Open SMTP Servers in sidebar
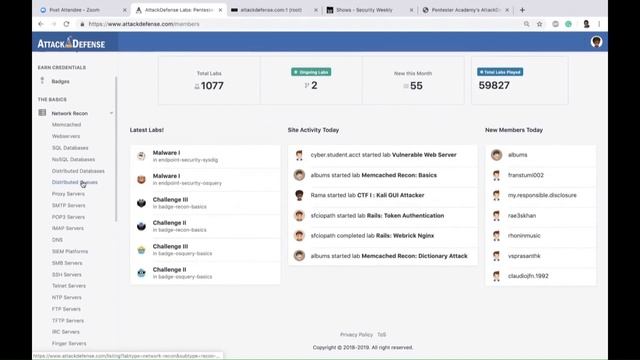The image size is (640, 360). [x=69, y=205]
